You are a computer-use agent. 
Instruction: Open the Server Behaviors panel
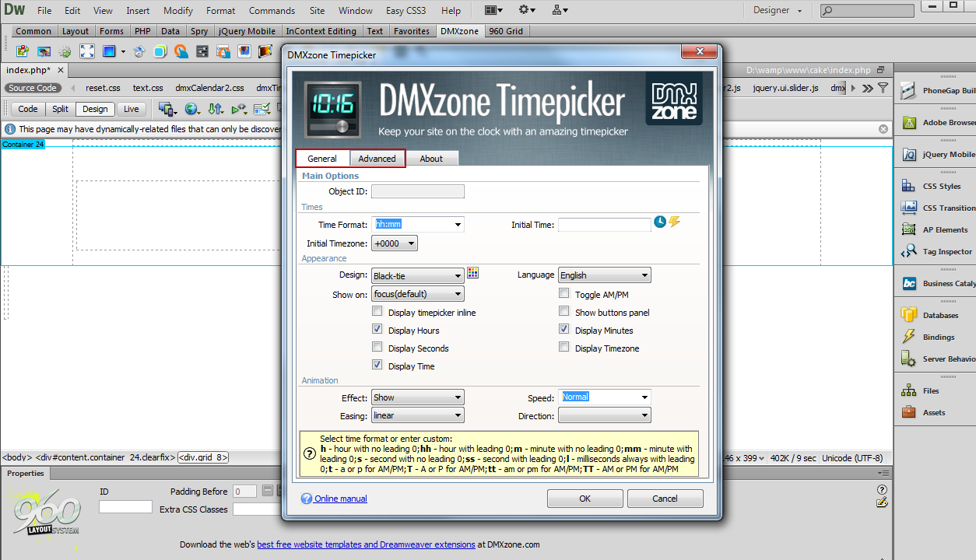pyautogui.click(x=937, y=359)
